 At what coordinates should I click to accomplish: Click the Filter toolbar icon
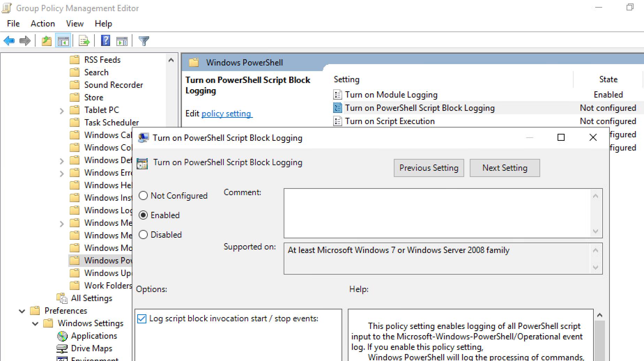144,40
